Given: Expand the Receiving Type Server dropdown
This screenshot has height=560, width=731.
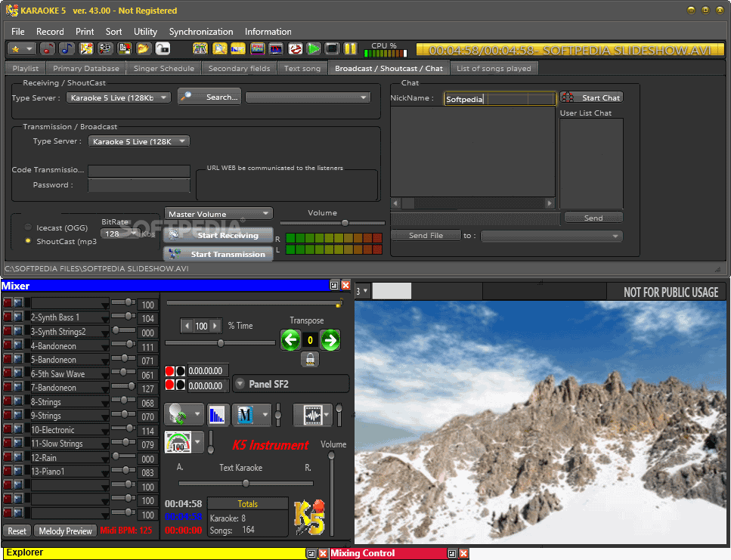Looking at the screenshot, I should point(119,97).
